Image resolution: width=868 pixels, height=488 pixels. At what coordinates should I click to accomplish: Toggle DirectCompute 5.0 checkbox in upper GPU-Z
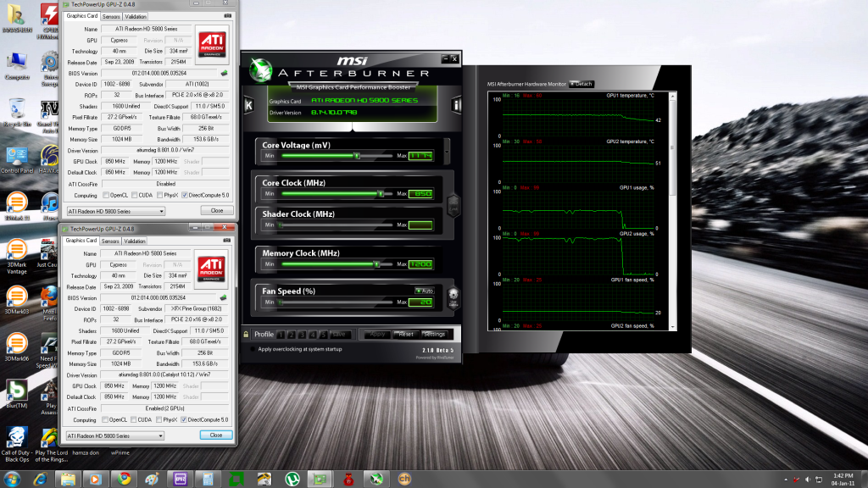click(x=184, y=196)
